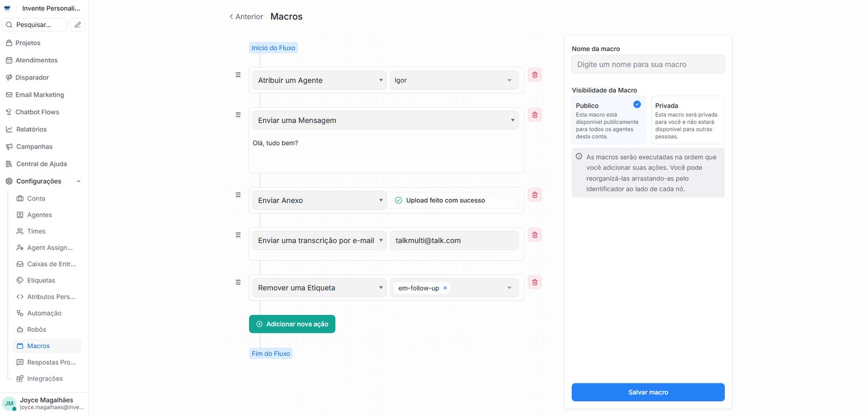Screen dimensions: 868x416
Task: Open the Enviar uma Mensagem action dropdown
Action: (385, 120)
